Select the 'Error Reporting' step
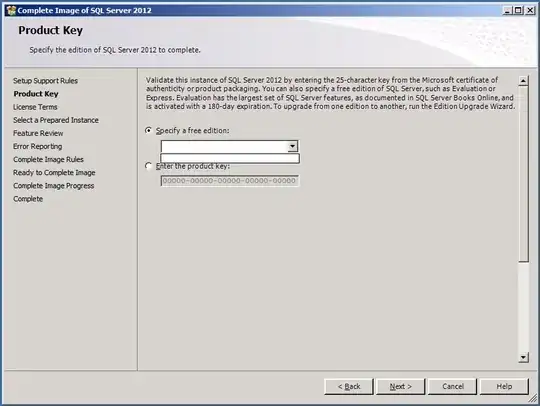Screen dimensions: 540x406 pos(38,146)
